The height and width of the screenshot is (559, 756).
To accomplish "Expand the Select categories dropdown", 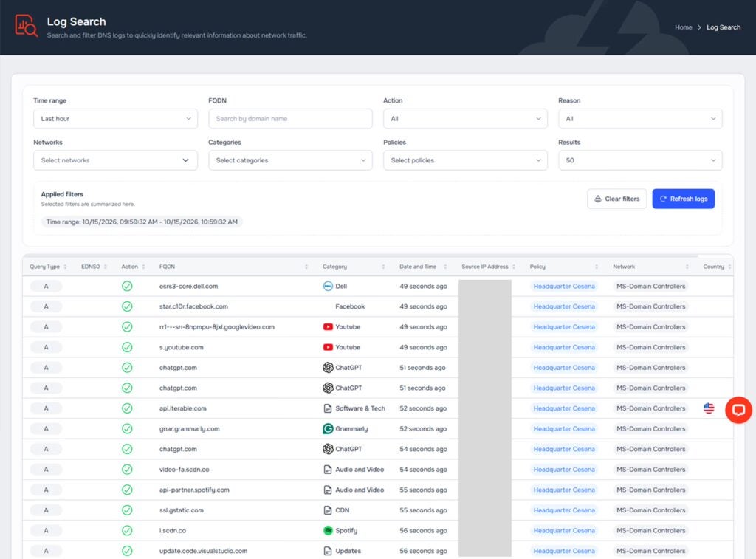I will [290, 160].
